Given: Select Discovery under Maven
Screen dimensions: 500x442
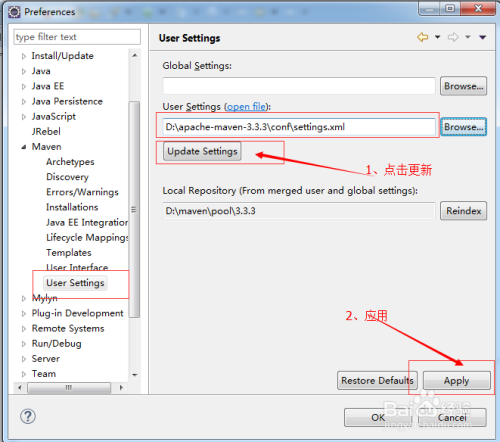Looking at the screenshot, I should (67, 177).
